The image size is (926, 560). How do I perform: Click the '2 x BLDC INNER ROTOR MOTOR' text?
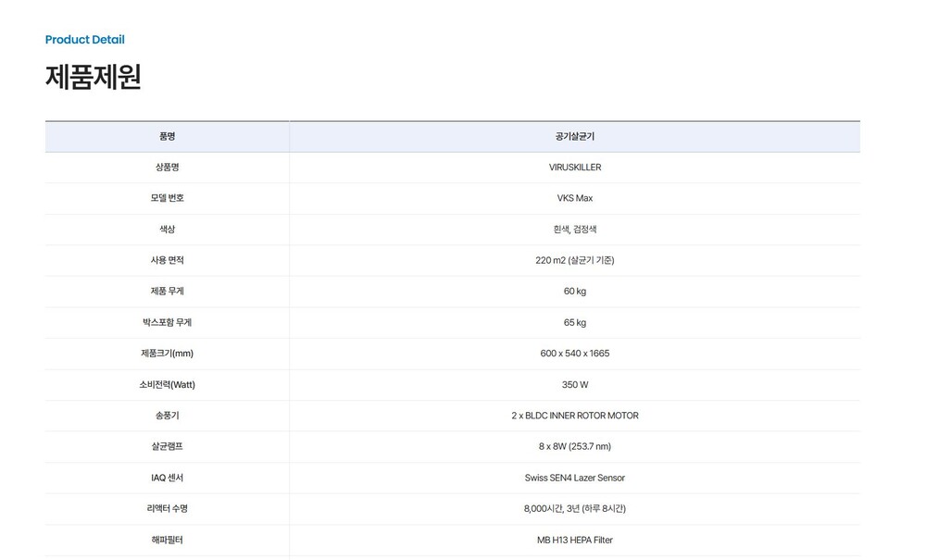coord(574,416)
